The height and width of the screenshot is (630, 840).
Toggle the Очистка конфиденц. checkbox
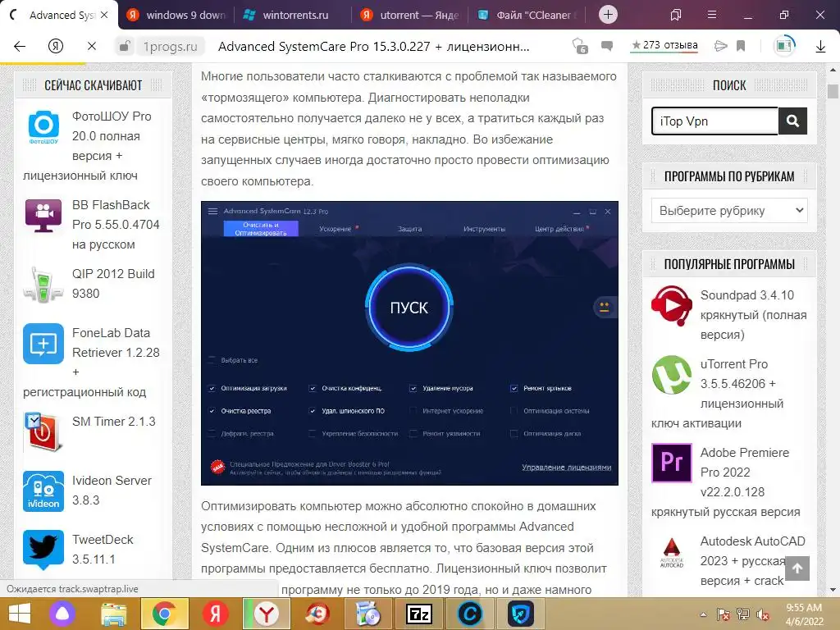[x=313, y=388]
